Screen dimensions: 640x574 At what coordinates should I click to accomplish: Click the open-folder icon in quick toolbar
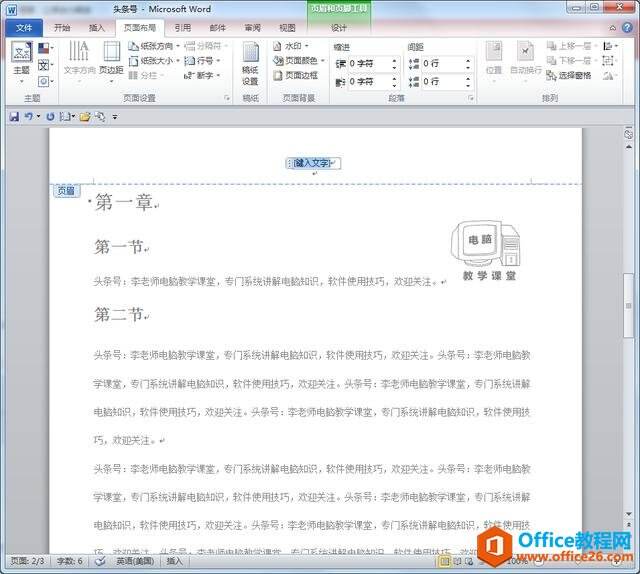click(85, 117)
